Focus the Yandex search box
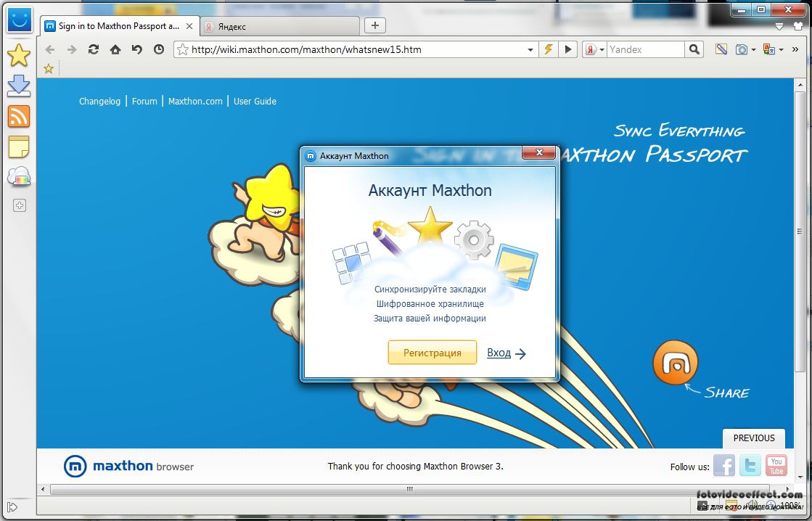Image resolution: width=812 pixels, height=521 pixels. (645, 50)
